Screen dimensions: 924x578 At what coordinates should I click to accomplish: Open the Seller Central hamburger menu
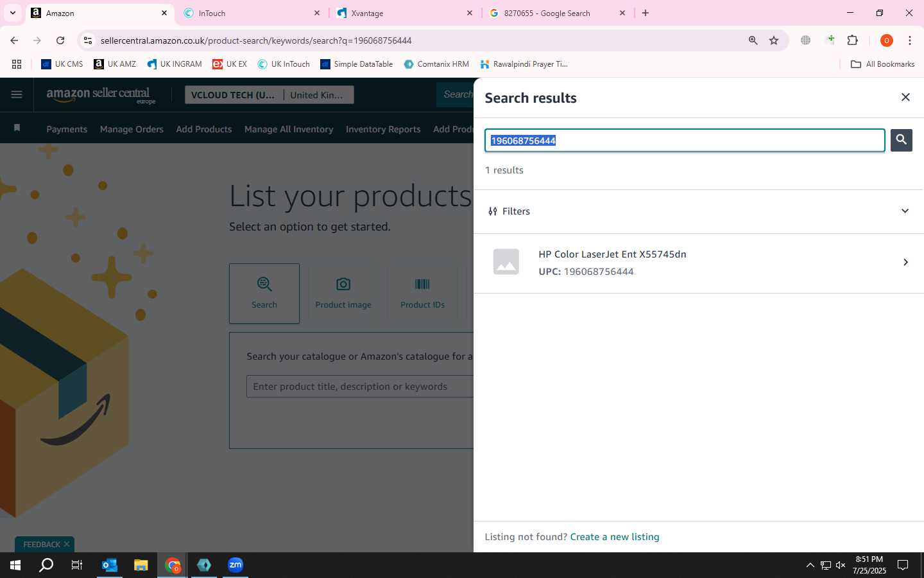[x=17, y=94]
